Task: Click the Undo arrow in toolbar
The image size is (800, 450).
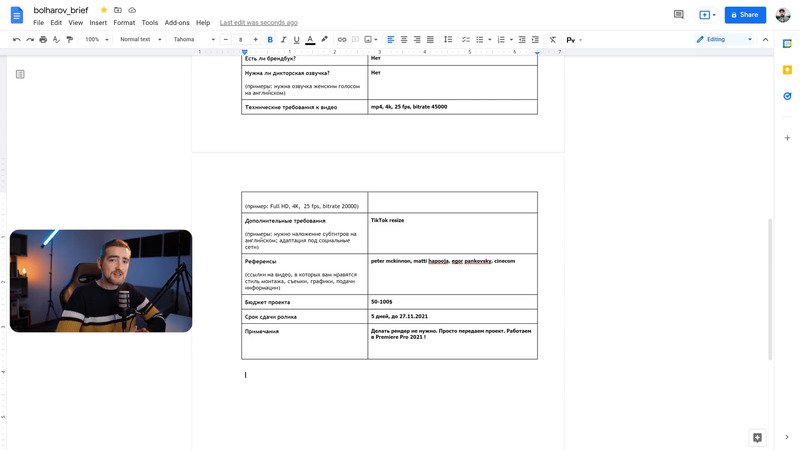Action: pos(17,39)
